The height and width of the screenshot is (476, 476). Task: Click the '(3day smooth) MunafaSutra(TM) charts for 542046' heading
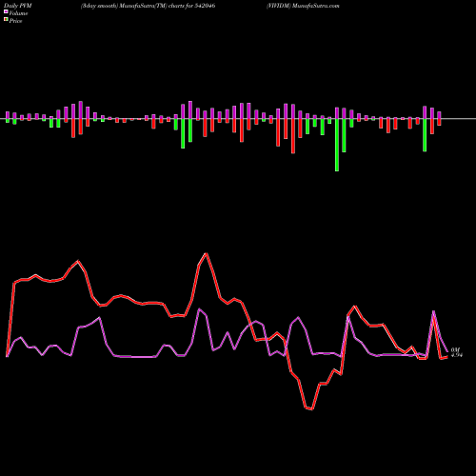(148, 6)
